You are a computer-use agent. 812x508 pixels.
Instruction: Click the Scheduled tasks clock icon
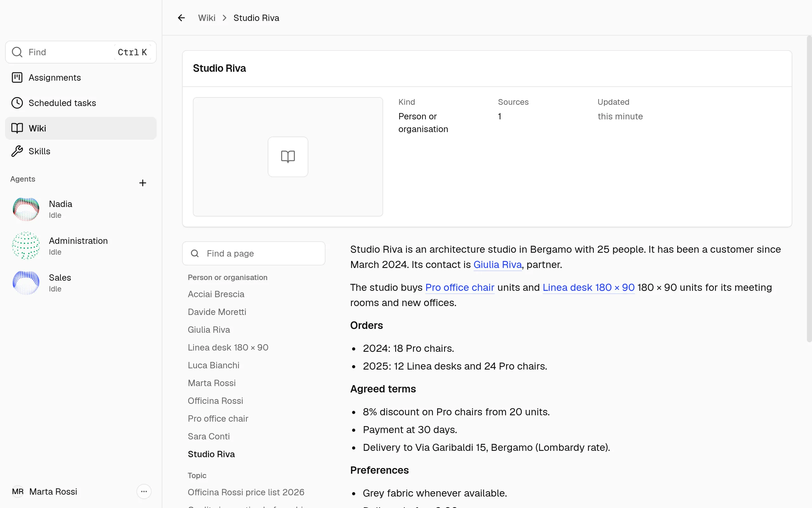17,103
